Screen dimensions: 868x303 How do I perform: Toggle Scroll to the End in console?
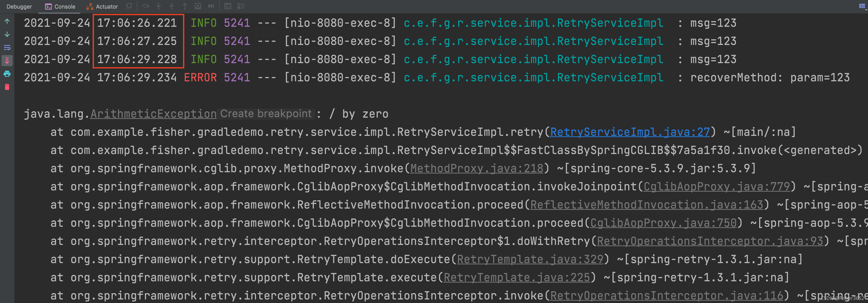pos(7,61)
